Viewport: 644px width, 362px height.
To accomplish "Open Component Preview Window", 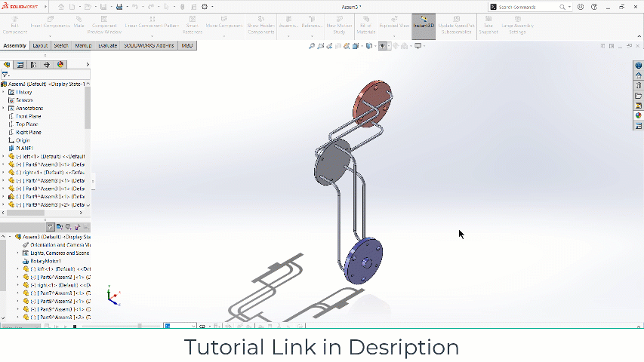I will point(104,26).
